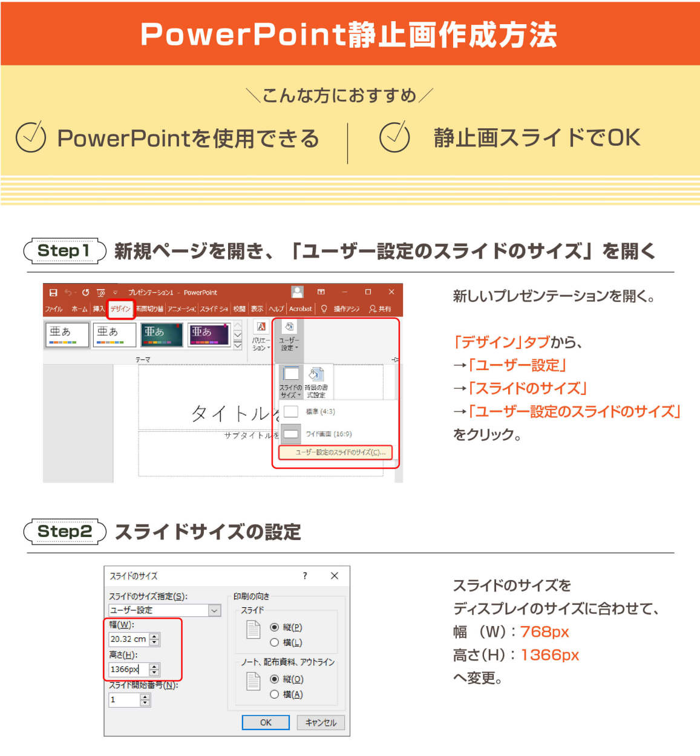Screen dimensions: 700x756
Task: Click the 幅(W) width input field
Action: [x=129, y=639]
